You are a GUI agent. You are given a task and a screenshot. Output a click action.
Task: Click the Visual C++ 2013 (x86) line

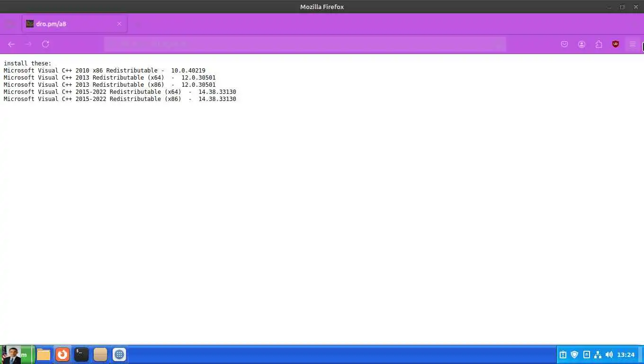click(110, 85)
